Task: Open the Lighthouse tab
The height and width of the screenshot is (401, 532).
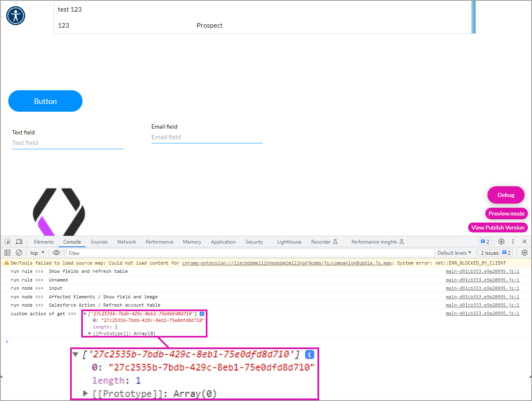Action: pyautogui.click(x=290, y=242)
